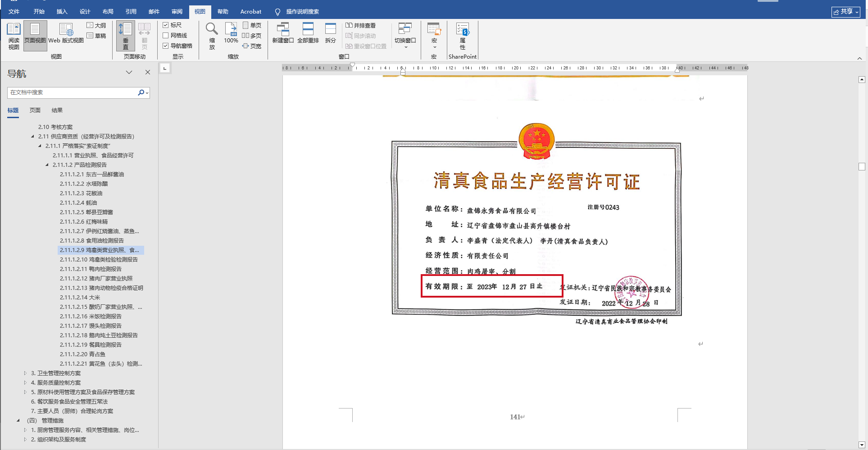Open navigation pane options dropdown
This screenshot has width=868, height=450.
click(129, 72)
